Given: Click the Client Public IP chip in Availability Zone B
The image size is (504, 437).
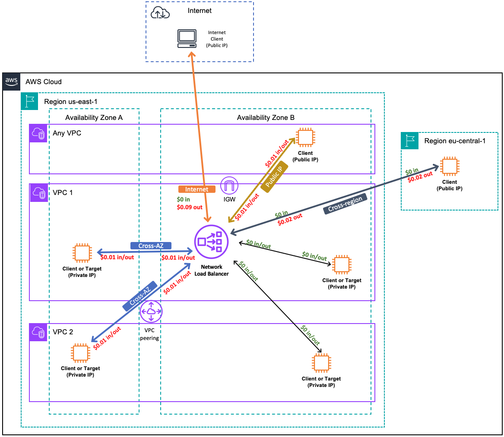Looking at the screenshot, I should pos(305,137).
